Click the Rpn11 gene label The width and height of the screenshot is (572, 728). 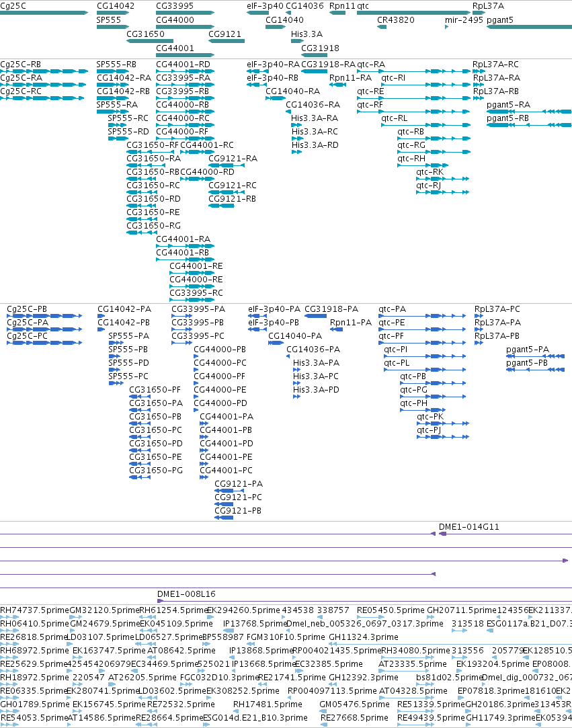coord(342,6)
